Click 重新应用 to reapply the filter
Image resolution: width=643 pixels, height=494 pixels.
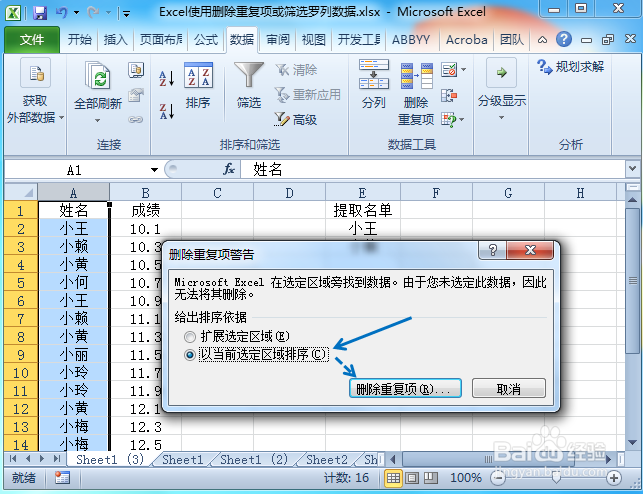click(x=308, y=95)
